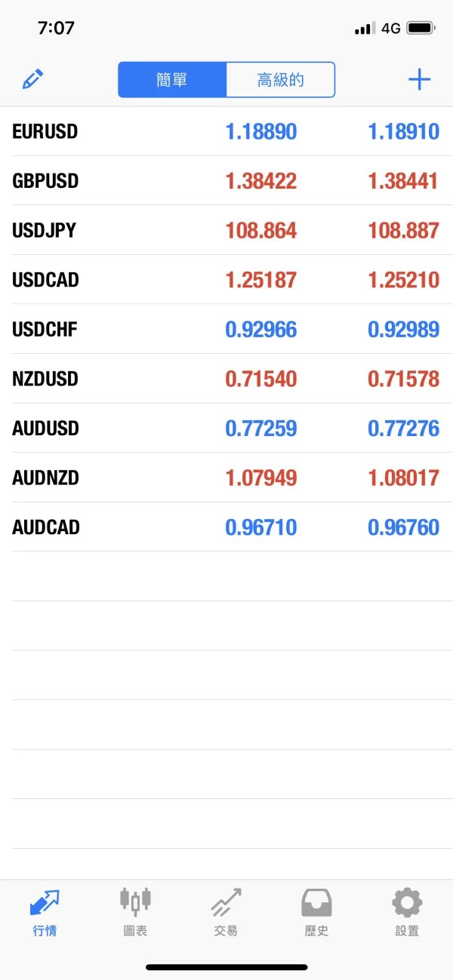Switch to the 簡單 simple view
The width and height of the screenshot is (453, 980).
coord(172,80)
